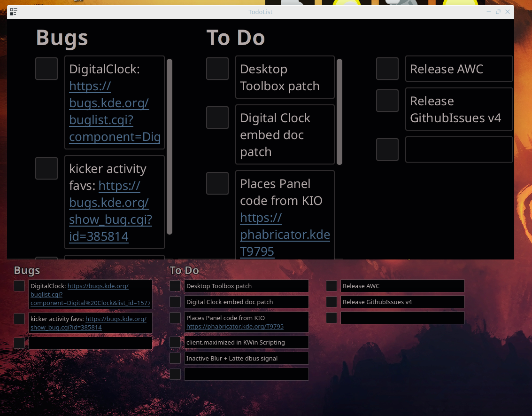Check Release GithubIssues v4 checkbox in desktop widget
The width and height of the screenshot is (532, 416).
click(332, 302)
